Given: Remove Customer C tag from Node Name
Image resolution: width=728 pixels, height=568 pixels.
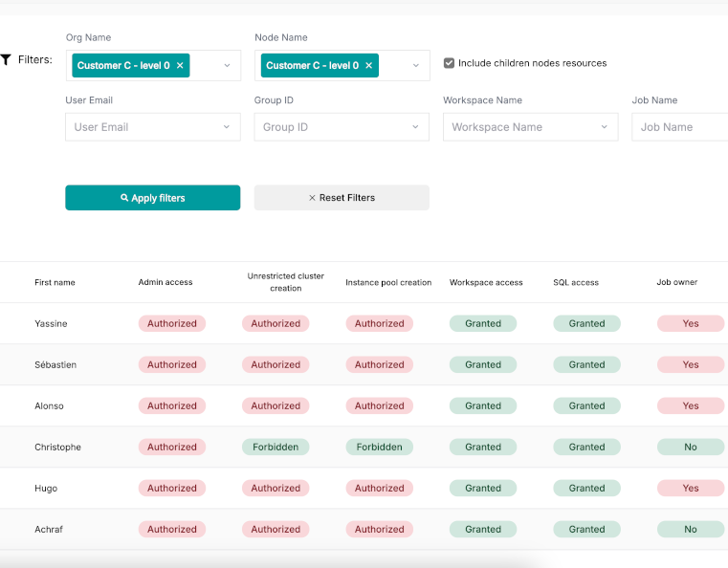Looking at the screenshot, I should coord(368,65).
